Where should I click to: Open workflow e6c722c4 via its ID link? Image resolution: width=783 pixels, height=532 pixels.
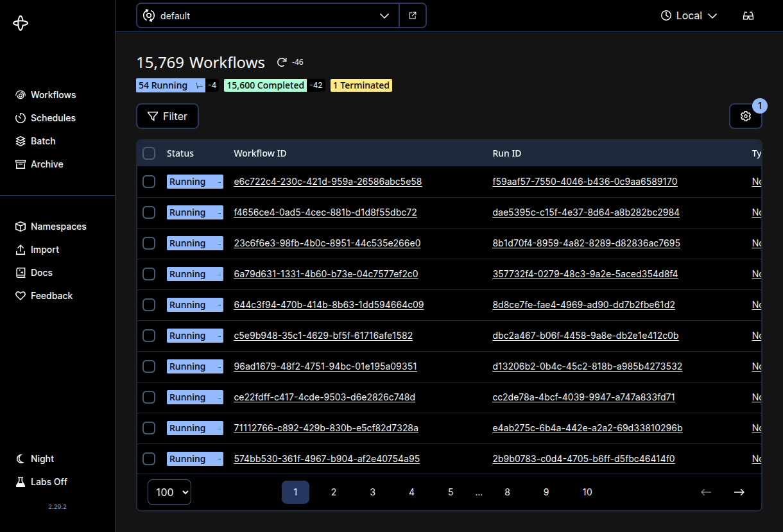[327, 182]
